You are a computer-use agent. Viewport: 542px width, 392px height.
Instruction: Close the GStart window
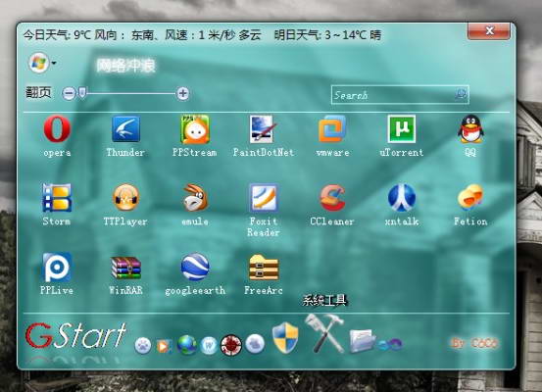489,31
